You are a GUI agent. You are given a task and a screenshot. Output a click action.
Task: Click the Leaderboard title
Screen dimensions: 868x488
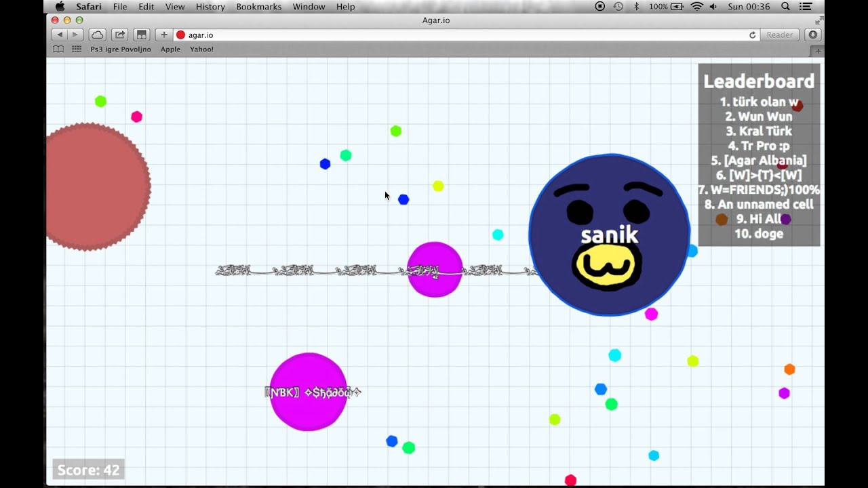pyautogui.click(x=759, y=81)
